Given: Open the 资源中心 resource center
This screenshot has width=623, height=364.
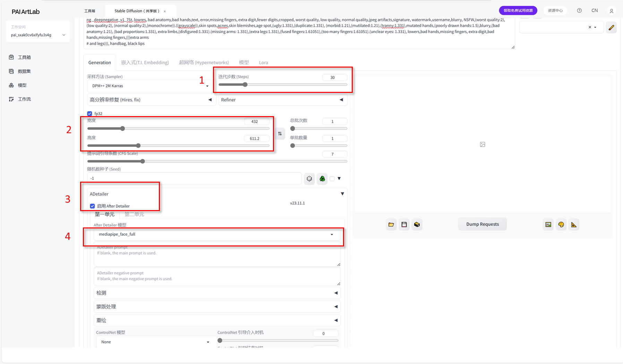Looking at the screenshot, I should click(555, 11).
